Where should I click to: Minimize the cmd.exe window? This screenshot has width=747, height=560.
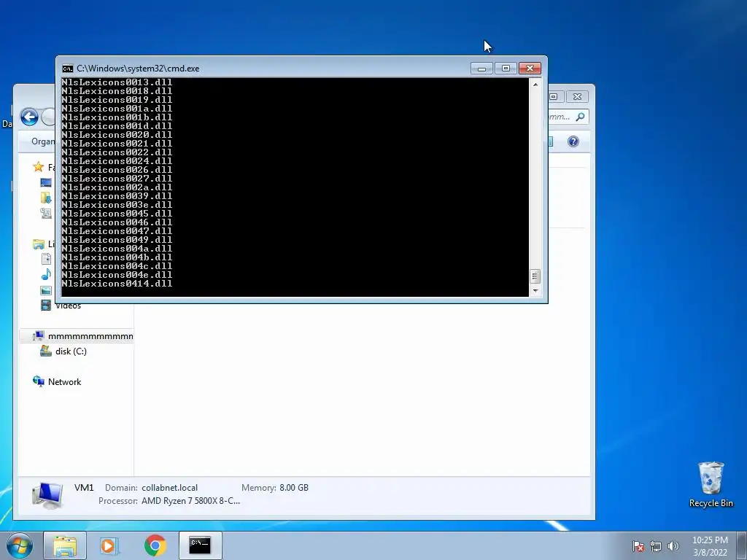pyautogui.click(x=481, y=69)
